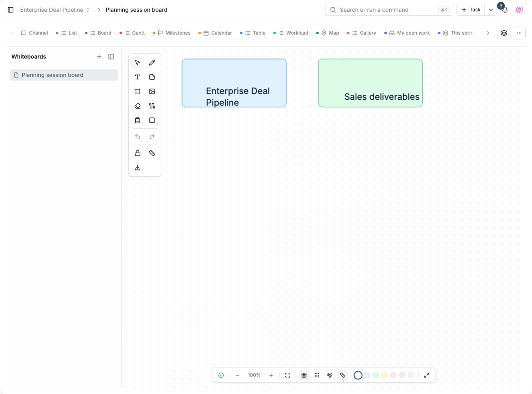The width and height of the screenshot is (532, 394).
Task: Pick the sticky note tool
Action: 152,77
